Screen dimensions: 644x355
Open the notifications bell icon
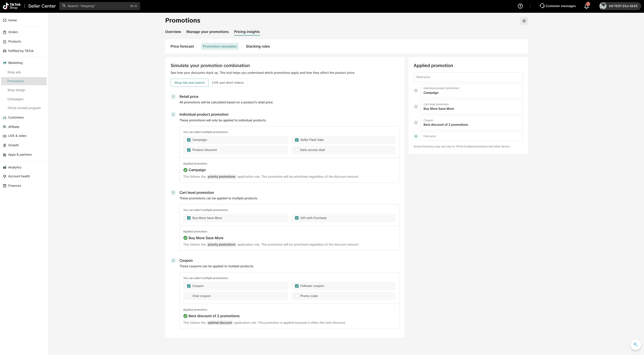tap(586, 6)
